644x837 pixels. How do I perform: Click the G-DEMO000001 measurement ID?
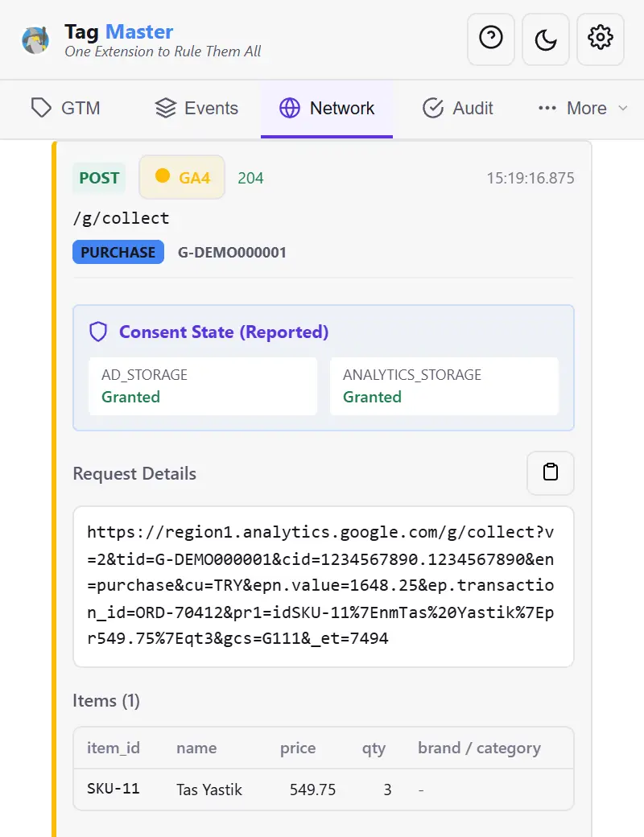[x=233, y=252]
